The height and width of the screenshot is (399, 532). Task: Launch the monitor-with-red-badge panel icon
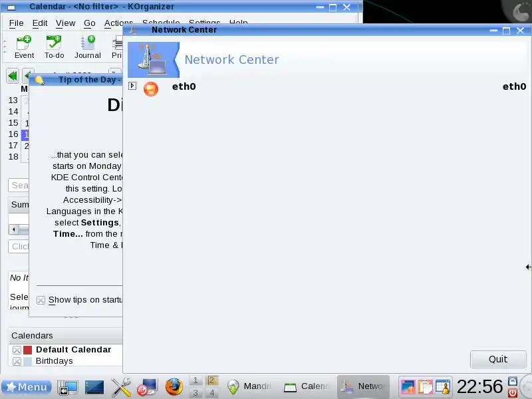(147, 387)
